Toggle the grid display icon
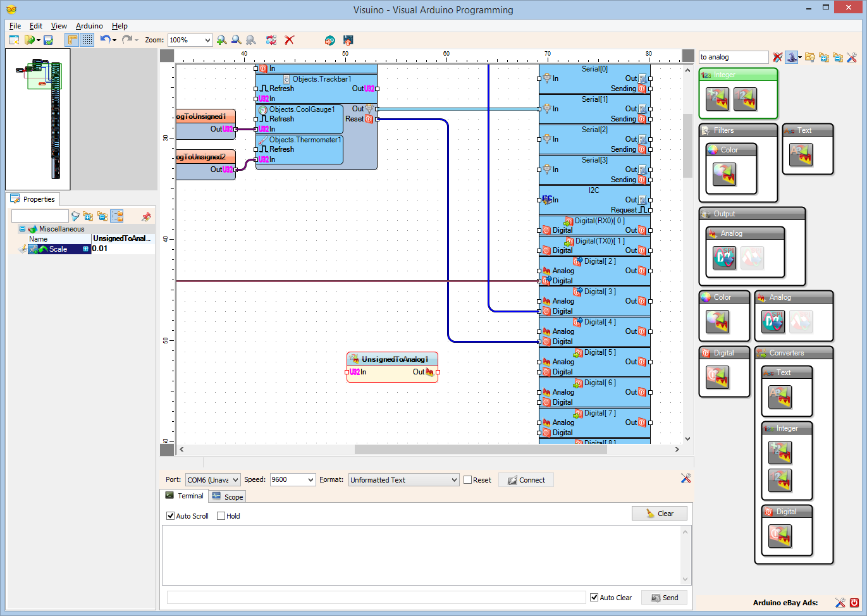Viewport: 867px width, 616px height. point(87,39)
